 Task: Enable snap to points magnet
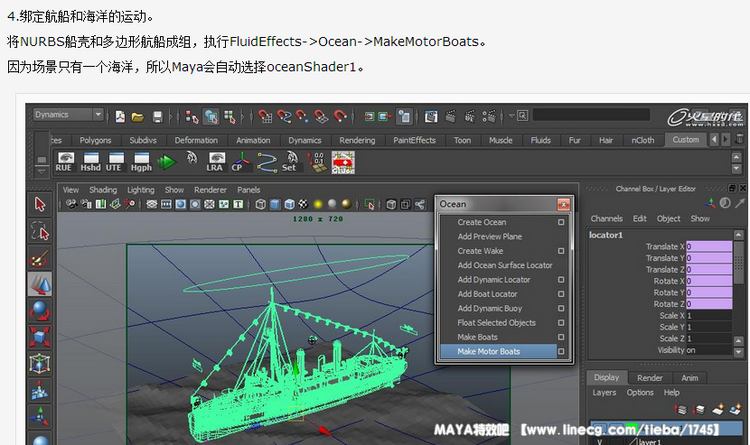point(302,116)
